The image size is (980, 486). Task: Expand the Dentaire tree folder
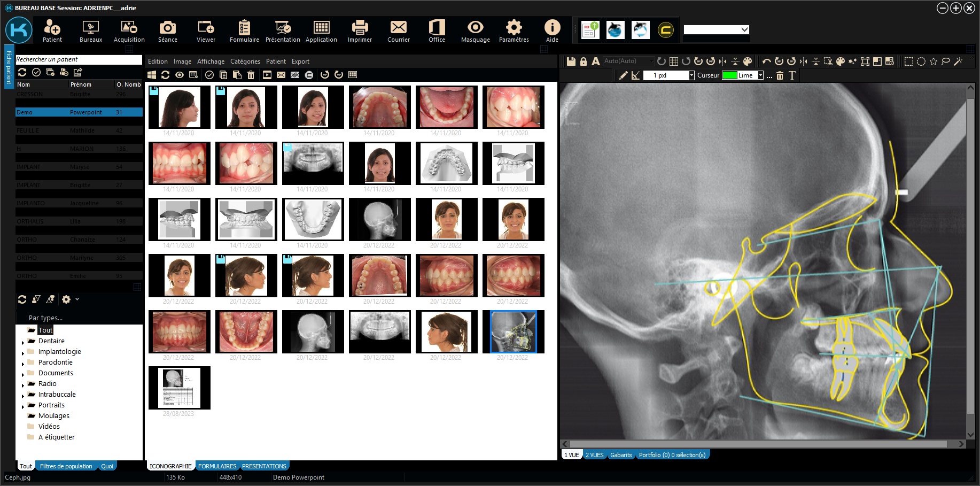[23, 342]
